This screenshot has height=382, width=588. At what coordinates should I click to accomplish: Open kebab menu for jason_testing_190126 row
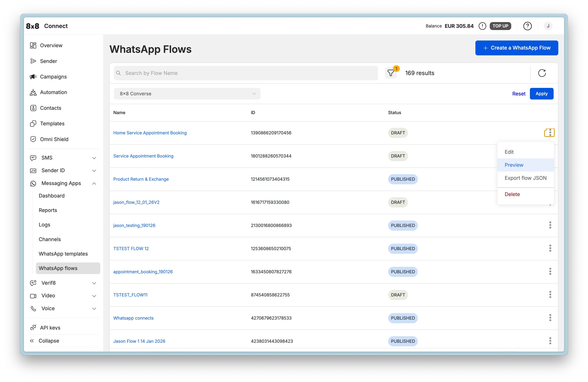pos(550,225)
